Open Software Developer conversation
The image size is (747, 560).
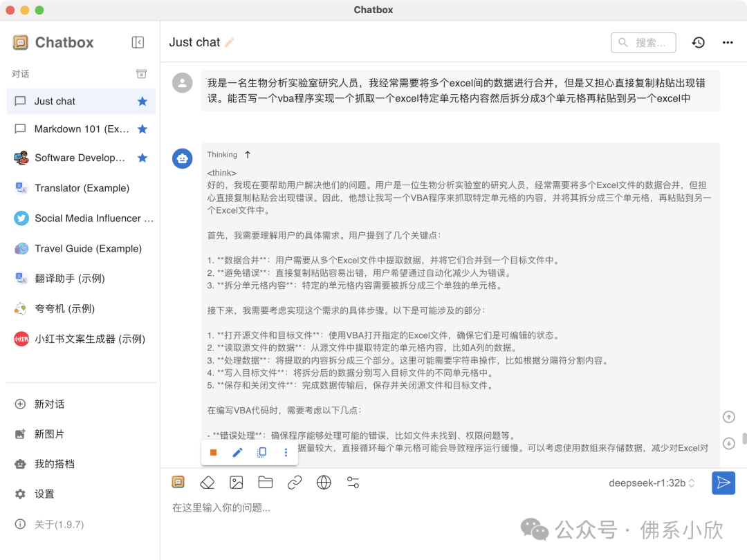point(81,158)
